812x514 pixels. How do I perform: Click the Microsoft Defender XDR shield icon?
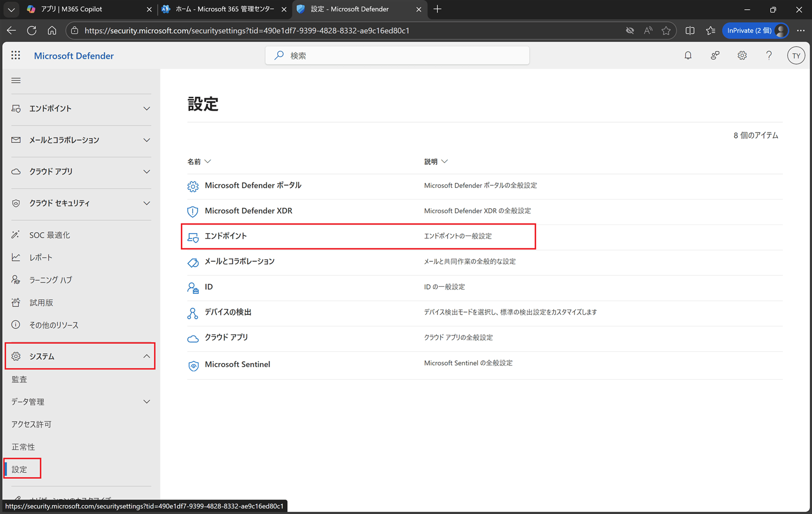click(193, 212)
